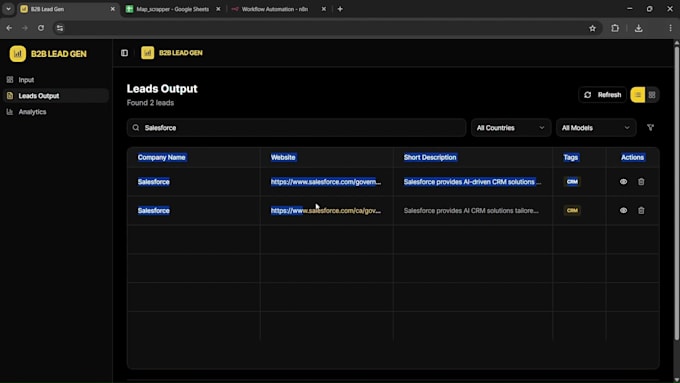Click second row Salesforce company name
The image size is (680, 383).
pos(154,210)
